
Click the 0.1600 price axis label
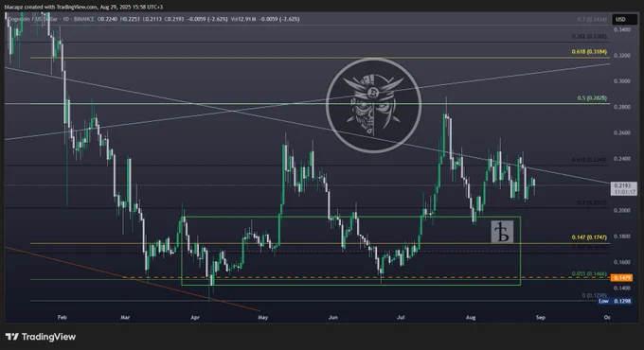point(622,262)
